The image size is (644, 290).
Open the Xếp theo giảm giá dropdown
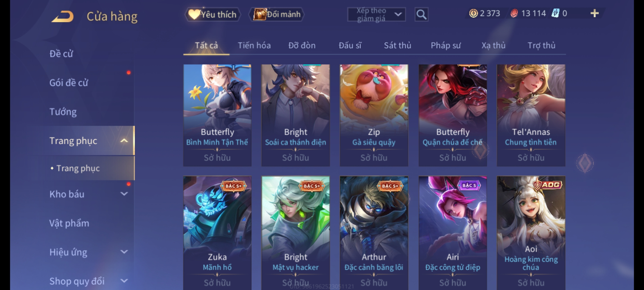(376, 15)
